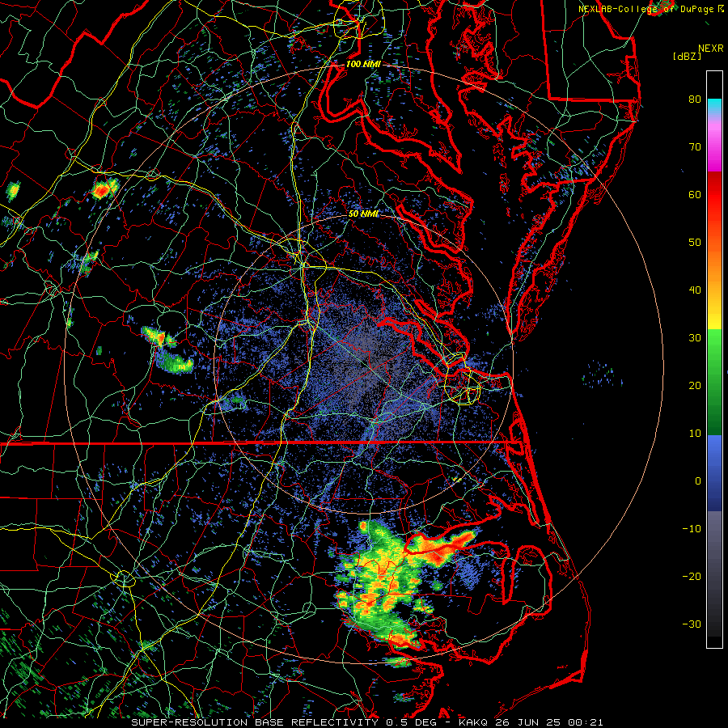728x728 pixels.
Task: Click the 50 value on the dBZ scale
Action: tap(695, 243)
